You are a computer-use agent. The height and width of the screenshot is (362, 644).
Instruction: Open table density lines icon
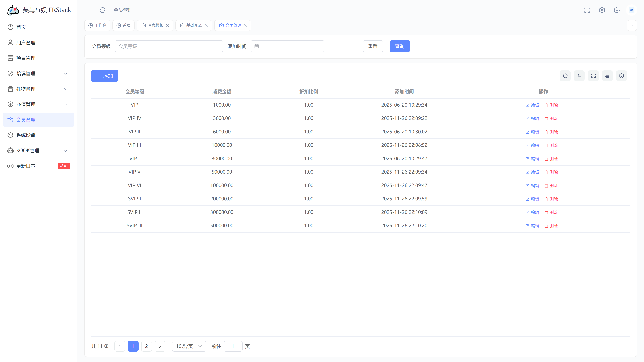tap(607, 76)
